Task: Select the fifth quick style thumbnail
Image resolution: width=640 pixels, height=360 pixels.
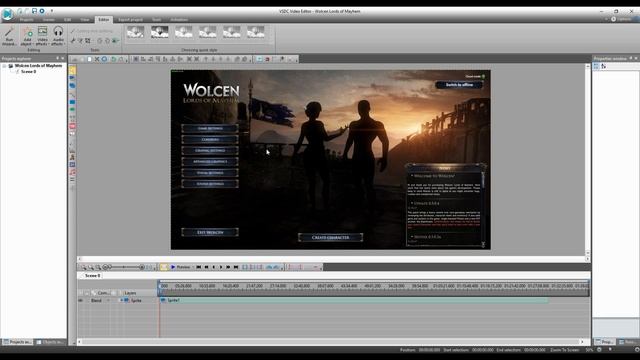Action: [x=232, y=32]
